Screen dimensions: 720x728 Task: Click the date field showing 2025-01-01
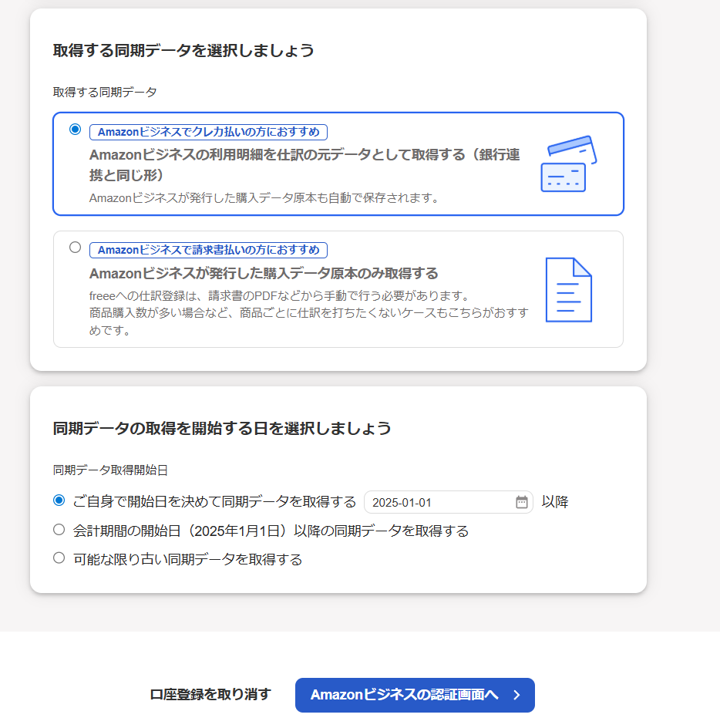coord(449,502)
